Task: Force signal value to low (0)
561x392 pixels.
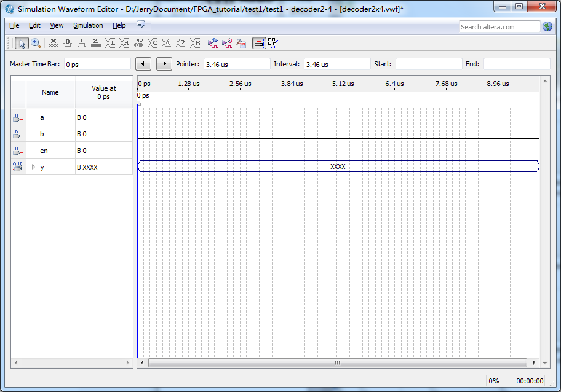Action: tap(67, 43)
